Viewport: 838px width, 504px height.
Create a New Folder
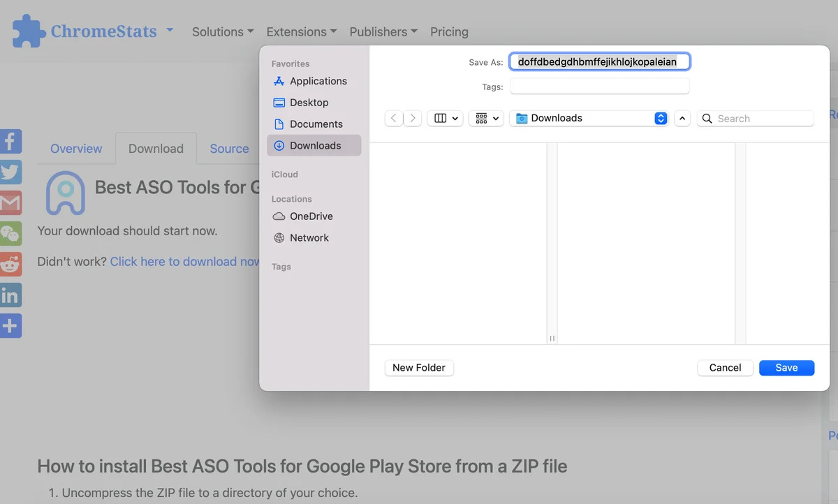419,368
